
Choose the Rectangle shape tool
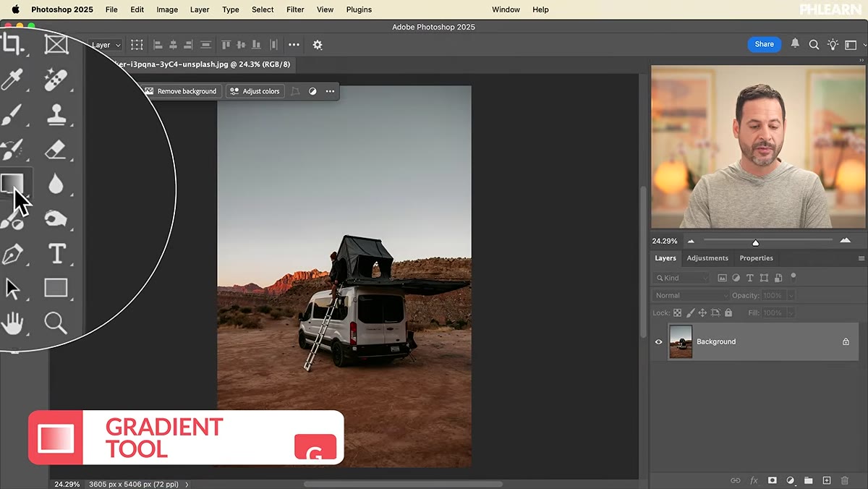(56, 288)
